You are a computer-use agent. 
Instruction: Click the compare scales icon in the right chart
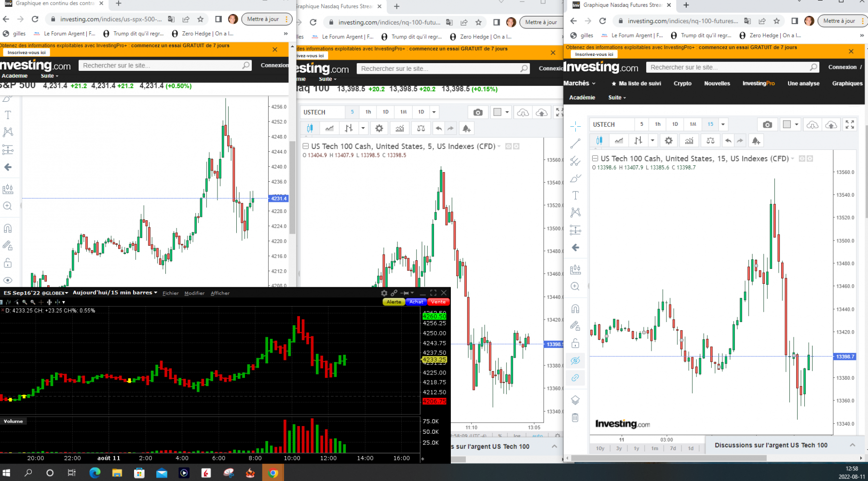coord(710,141)
